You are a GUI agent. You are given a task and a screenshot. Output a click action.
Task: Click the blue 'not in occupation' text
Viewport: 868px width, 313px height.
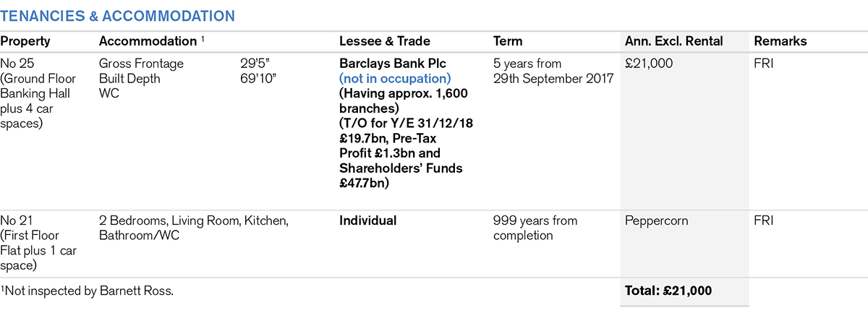[395, 78]
